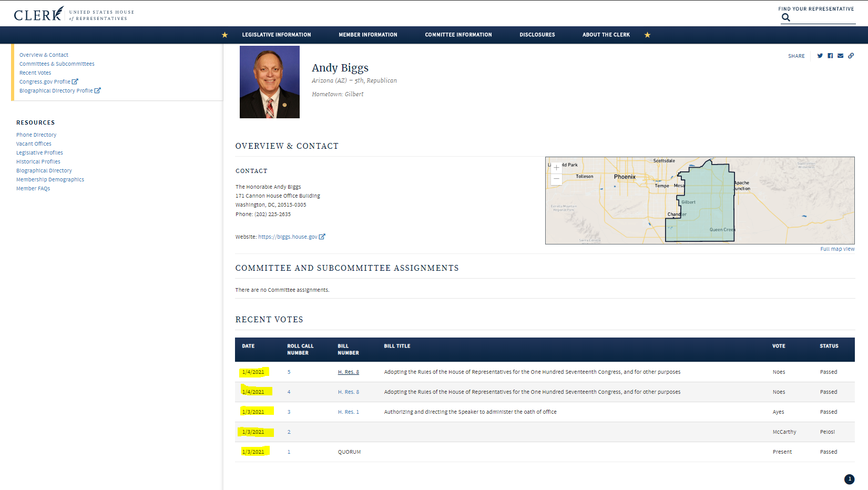Click the QUORUM bill number cell
The height and width of the screenshot is (490, 868).
(349, 452)
